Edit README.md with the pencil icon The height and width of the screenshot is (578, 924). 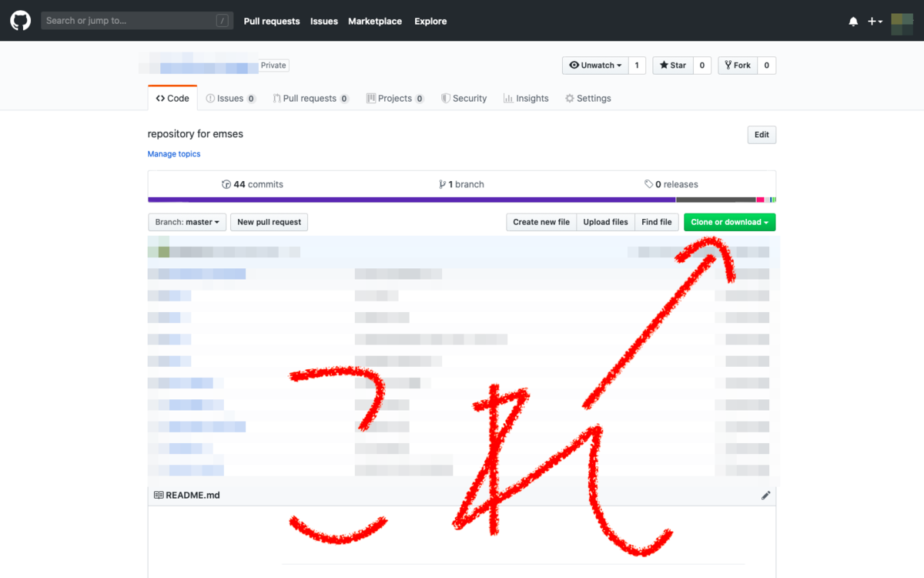pyautogui.click(x=765, y=496)
